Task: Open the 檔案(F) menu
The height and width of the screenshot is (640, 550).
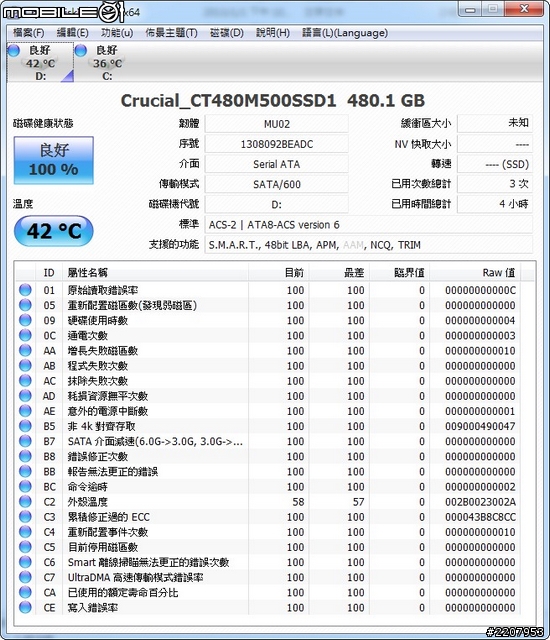Action: (x=29, y=33)
